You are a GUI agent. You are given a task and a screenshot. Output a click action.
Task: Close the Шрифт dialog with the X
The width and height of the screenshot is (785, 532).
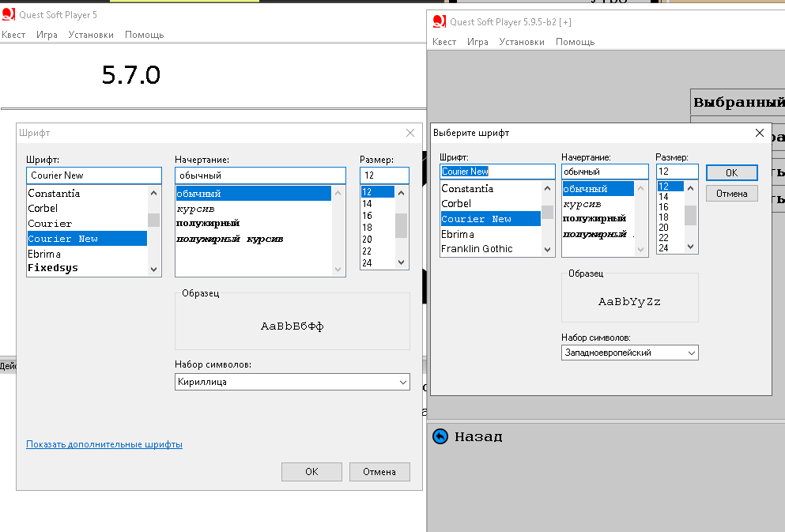pyautogui.click(x=409, y=133)
